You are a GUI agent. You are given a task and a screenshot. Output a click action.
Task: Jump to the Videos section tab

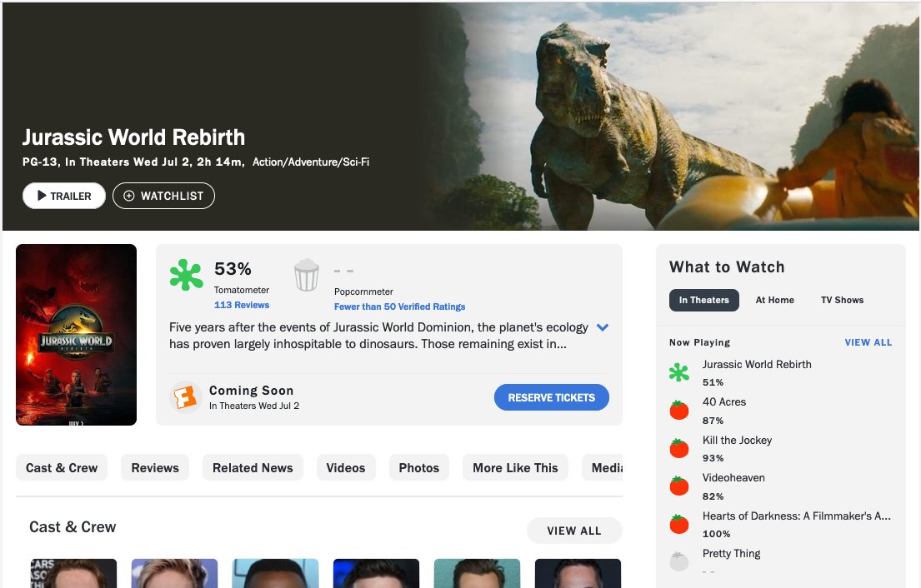click(x=346, y=468)
